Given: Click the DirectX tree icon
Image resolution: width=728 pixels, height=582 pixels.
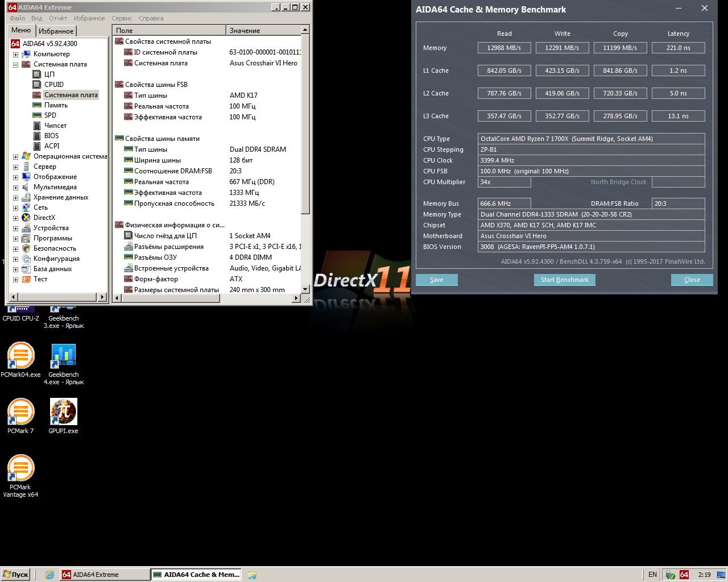Looking at the screenshot, I should (26, 218).
